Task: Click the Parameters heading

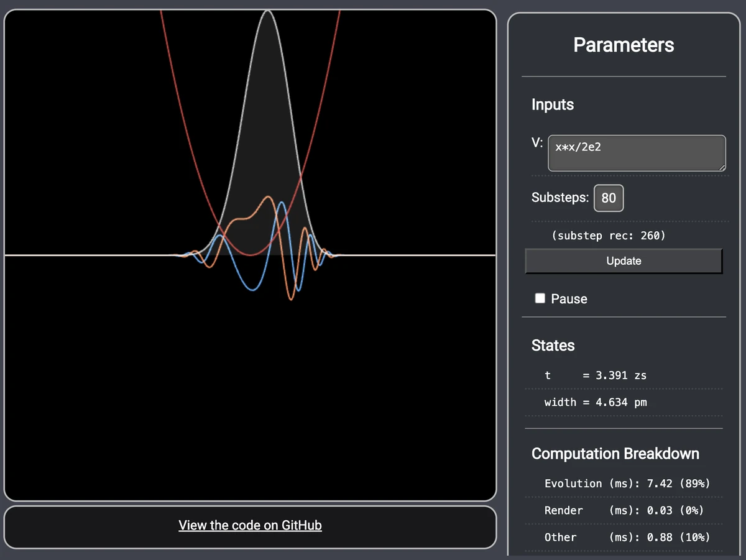Action: [624, 45]
